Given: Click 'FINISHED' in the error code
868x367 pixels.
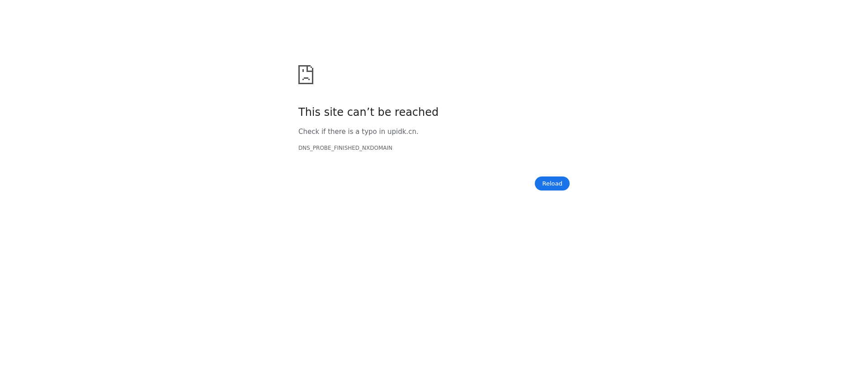Looking at the screenshot, I should pos(347,148).
